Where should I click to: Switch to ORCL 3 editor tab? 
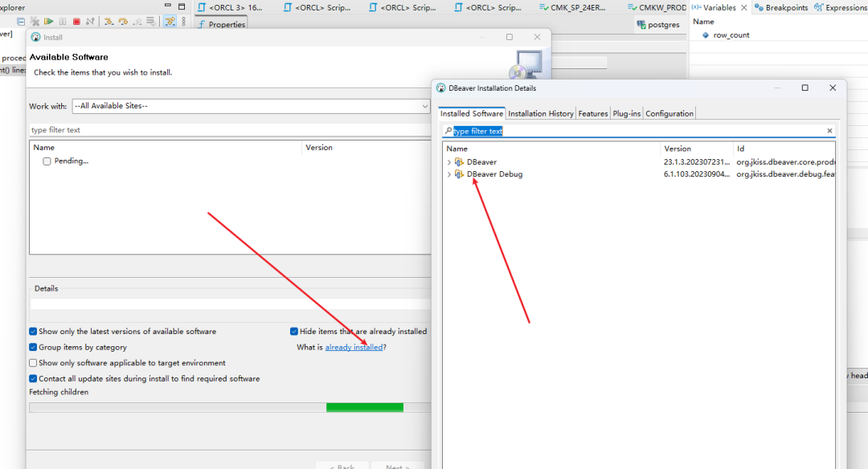pyautogui.click(x=231, y=8)
